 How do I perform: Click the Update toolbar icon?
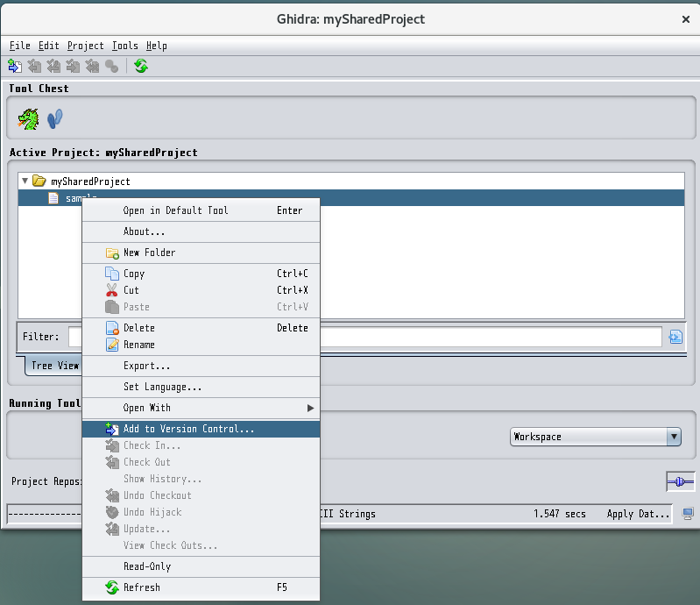point(53,66)
